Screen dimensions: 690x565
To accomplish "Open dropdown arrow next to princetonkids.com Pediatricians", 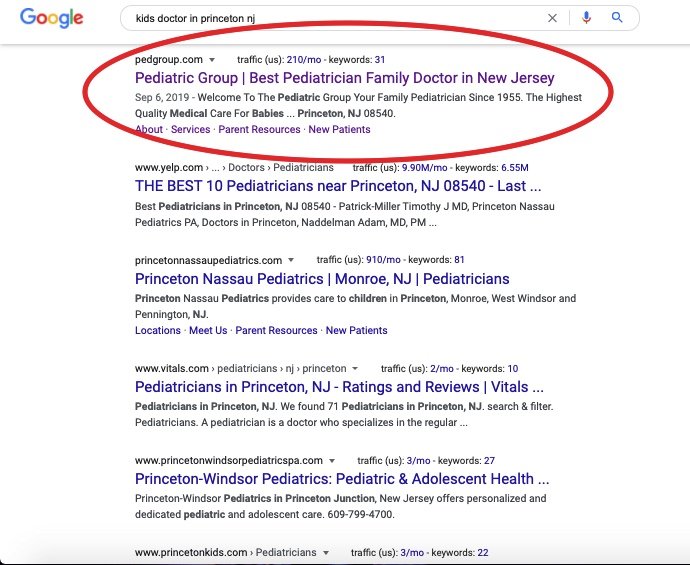I will click(326, 553).
